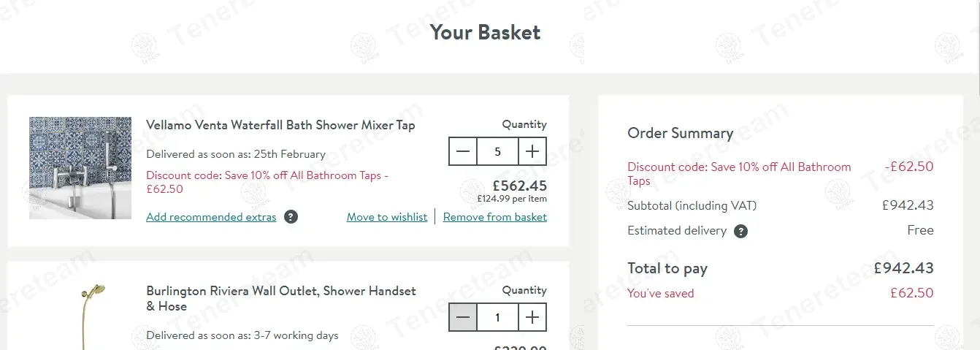Screen dimensions: 980x350
Task: Move Vellamo tap to wishlist
Action: pyautogui.click(x=387, y=217)
